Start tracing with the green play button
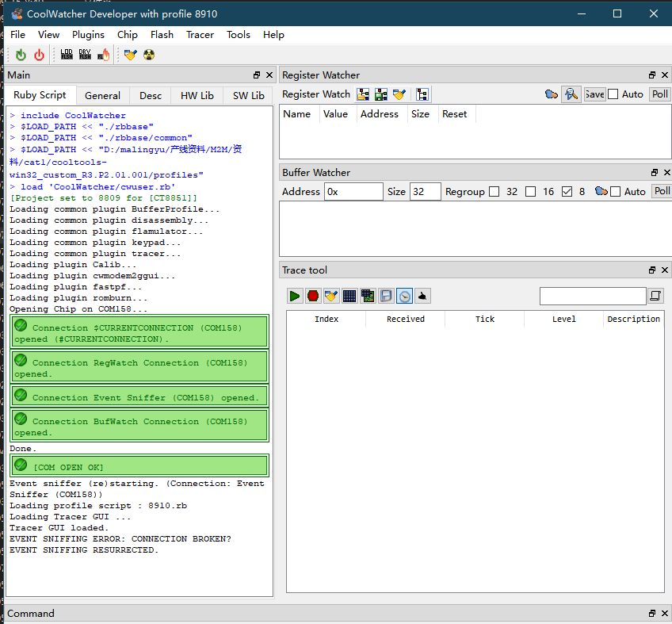 (x=295, y=296)
